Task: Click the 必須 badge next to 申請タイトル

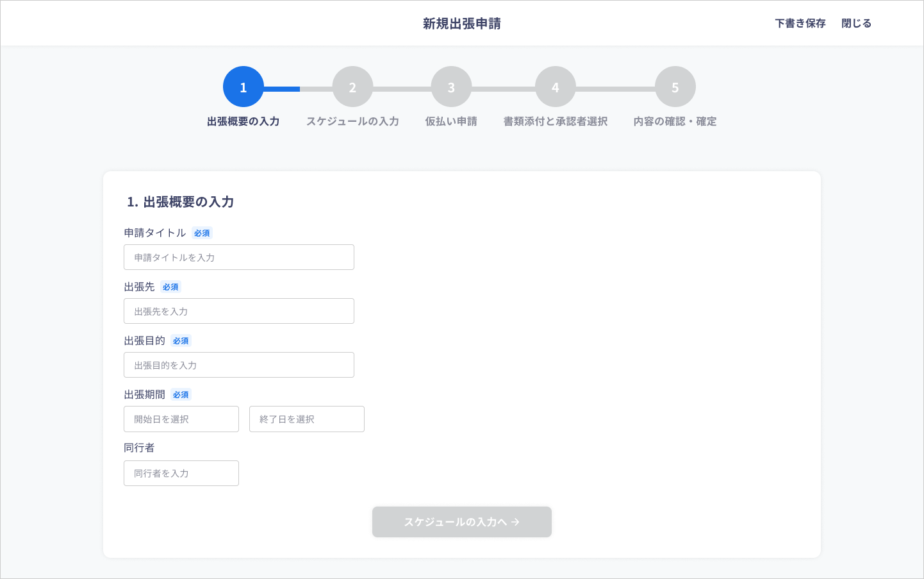Action: [202, 233]
